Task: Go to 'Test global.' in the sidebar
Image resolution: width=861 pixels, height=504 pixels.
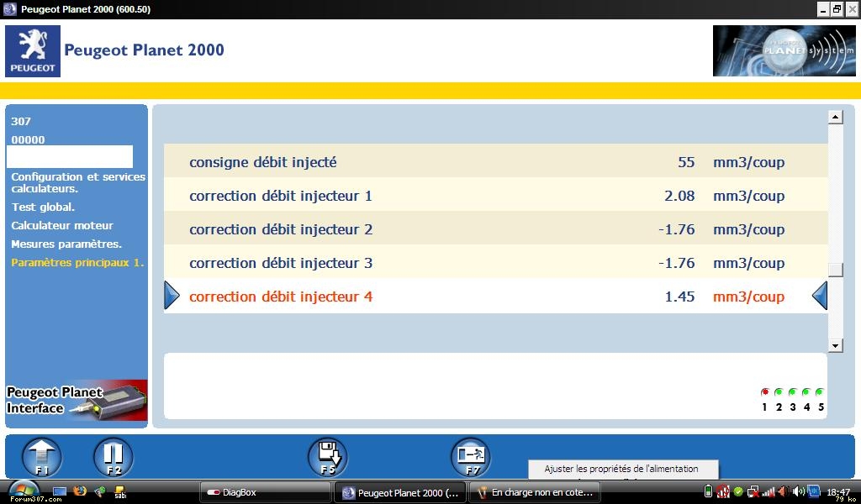Action: (43, 207)
